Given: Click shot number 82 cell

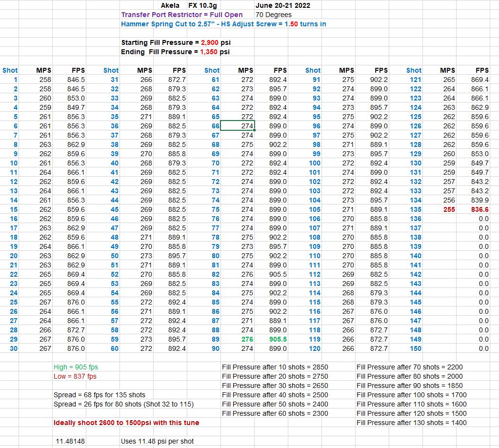Looking at the screenshot, I should pos(216,274).
